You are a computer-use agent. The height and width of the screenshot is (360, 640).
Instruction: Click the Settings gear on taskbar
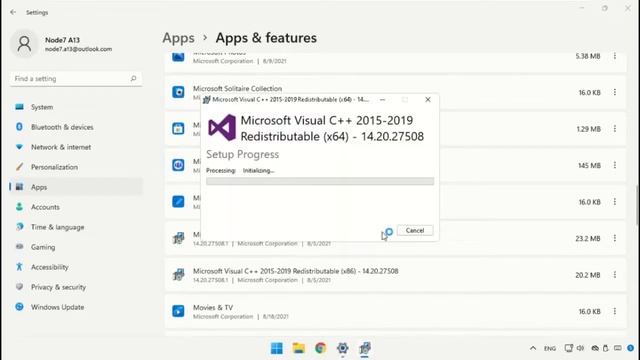342,348
